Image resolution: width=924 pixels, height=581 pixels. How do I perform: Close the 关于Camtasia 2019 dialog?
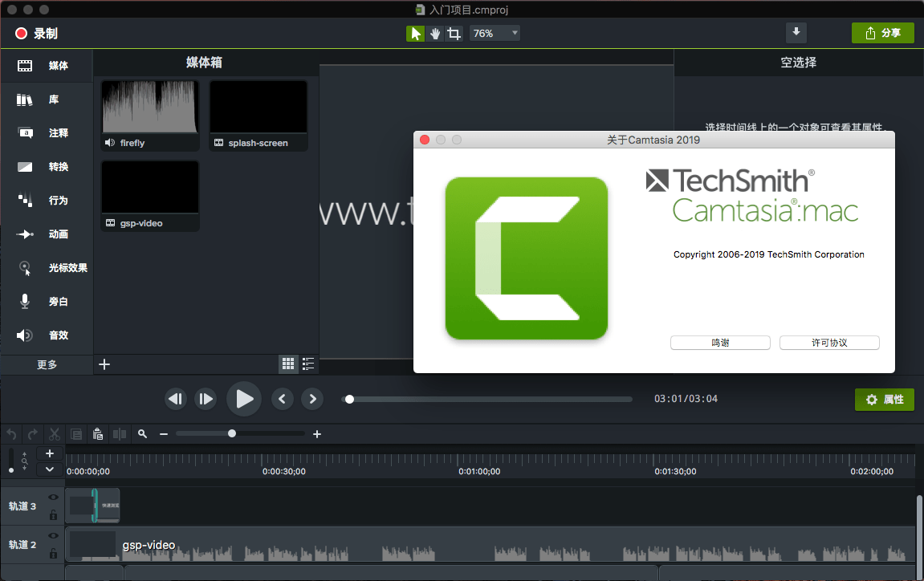tap(425, 140)
